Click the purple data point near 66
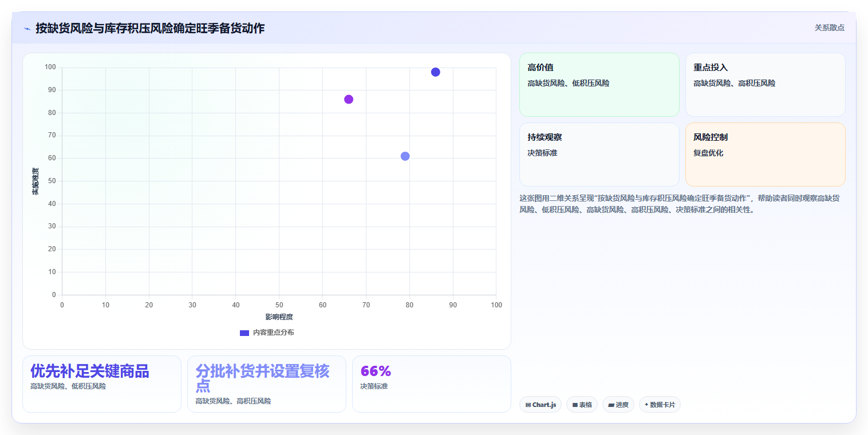Viewport: 868px width, 435px height. 349,100
